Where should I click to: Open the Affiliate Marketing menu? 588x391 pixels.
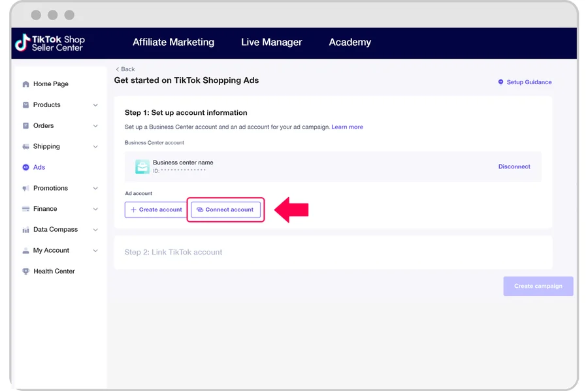pos(173,42)
